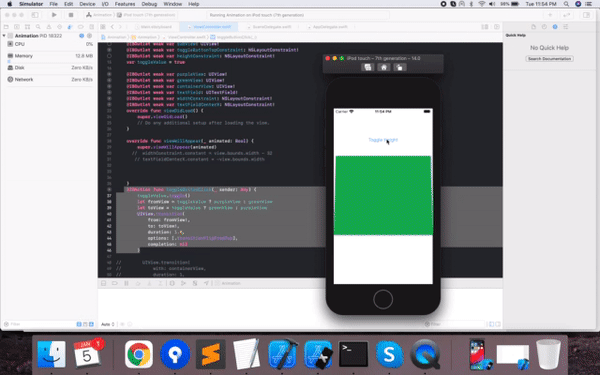
Task: Click the gauge settings icon beside Animation PID
Action: (90, 36)
